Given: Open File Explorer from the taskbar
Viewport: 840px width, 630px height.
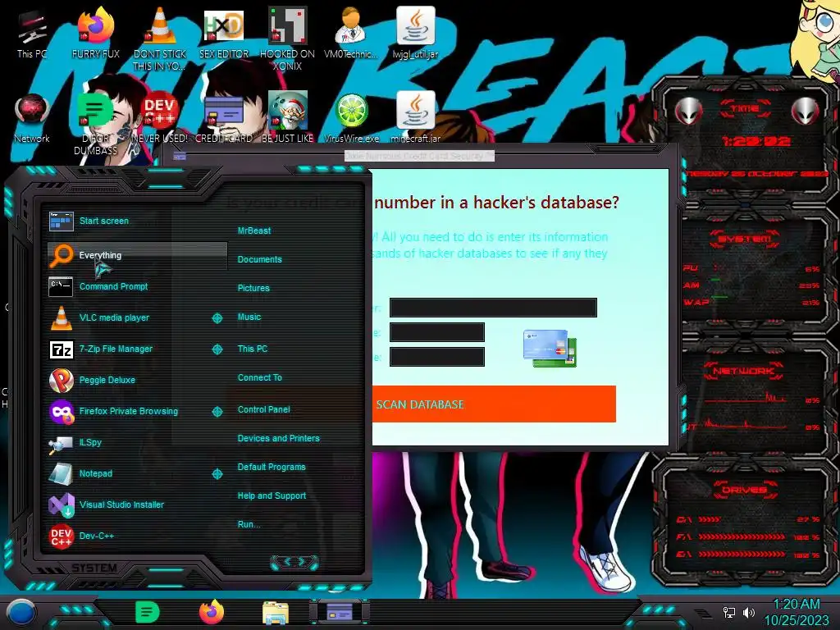Looking at the screenshot, I should point(276,613).
